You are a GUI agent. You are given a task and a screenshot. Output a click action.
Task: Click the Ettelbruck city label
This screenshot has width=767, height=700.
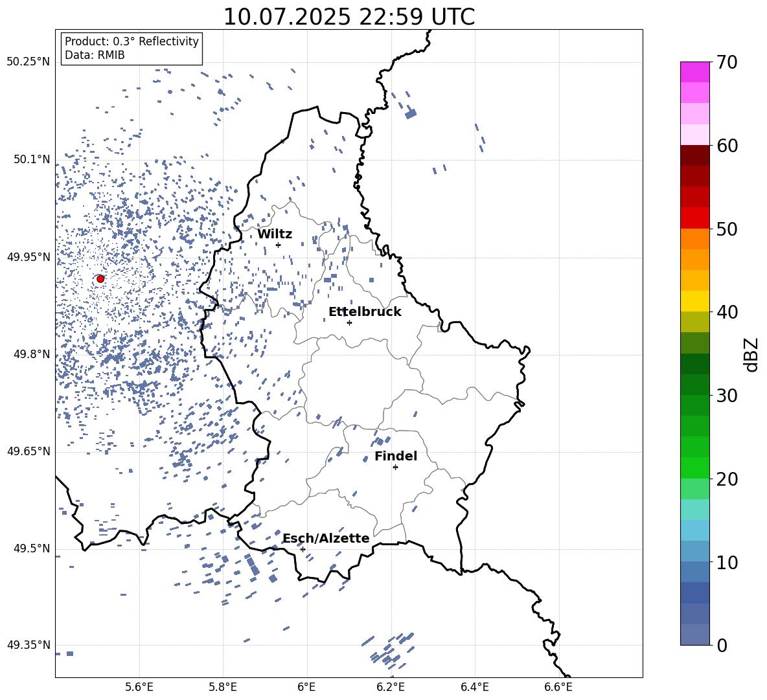(365, 312)
